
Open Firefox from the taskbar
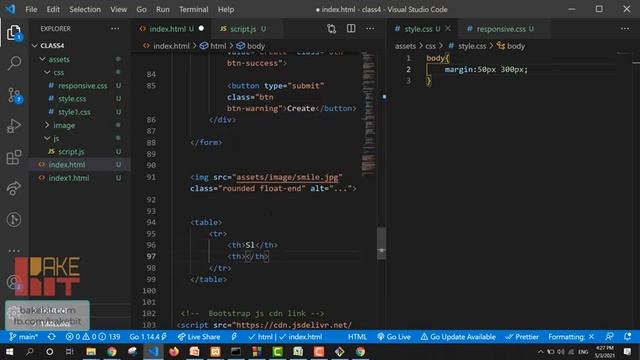tap(174, 351)
